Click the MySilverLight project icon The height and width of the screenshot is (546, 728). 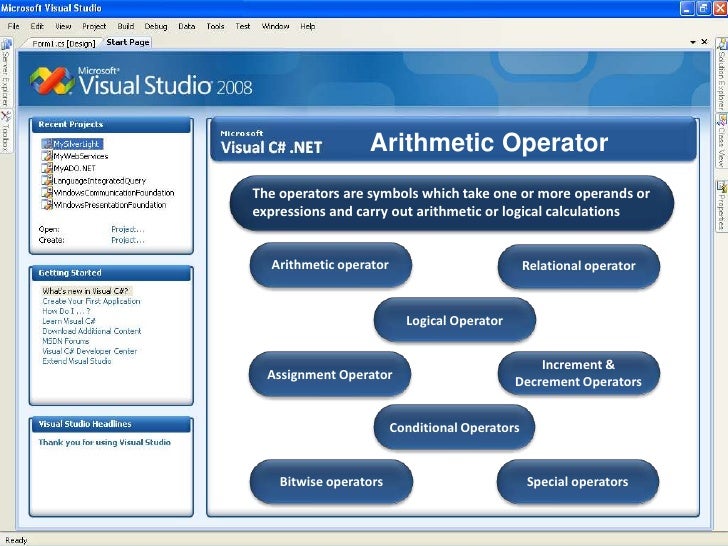click(x=46, y=144)
